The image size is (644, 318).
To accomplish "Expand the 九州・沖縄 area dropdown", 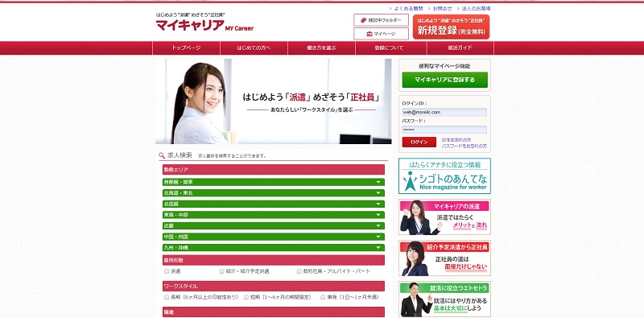I will pos(274,248).
